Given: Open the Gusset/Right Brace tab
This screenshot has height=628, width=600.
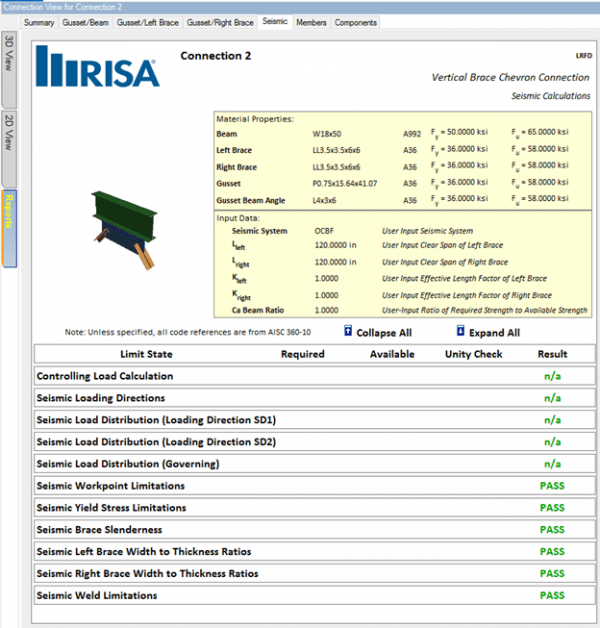Looking at the screenshot, I should click(220, 22).
